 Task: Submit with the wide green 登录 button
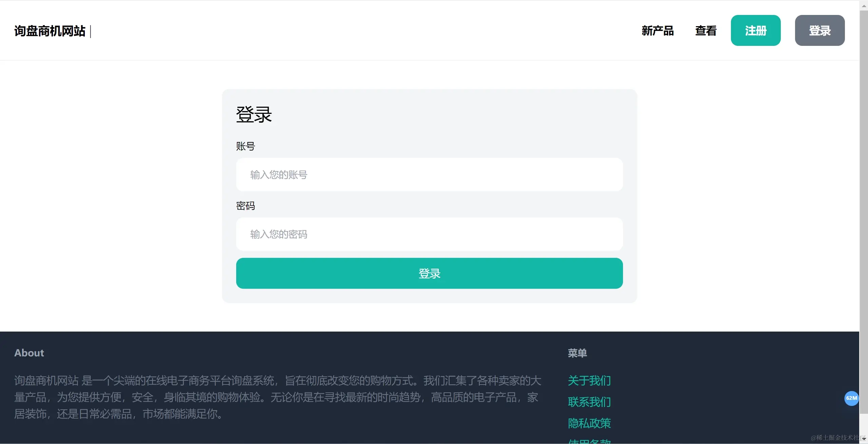coord(429,273)
